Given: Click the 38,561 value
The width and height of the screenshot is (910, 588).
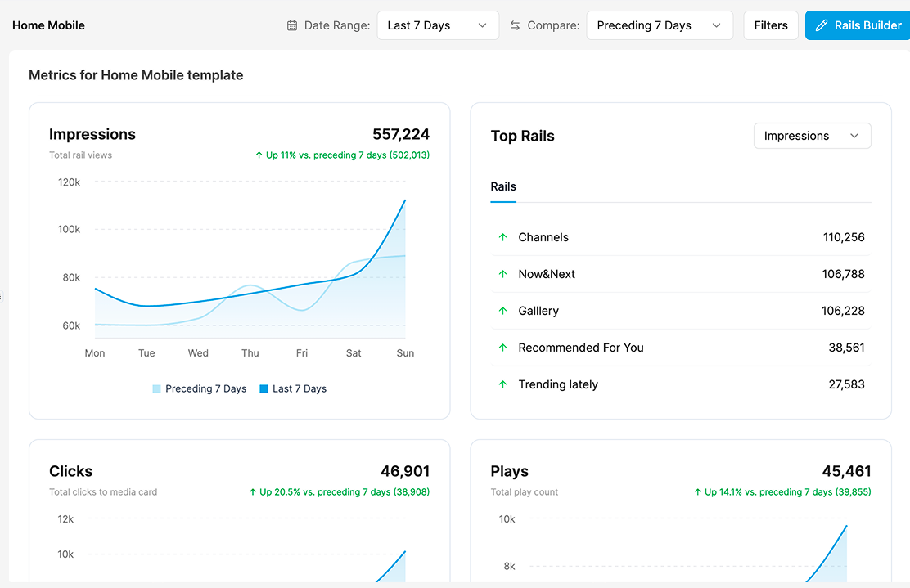Looking at the screenshot, I should (847, 348).
